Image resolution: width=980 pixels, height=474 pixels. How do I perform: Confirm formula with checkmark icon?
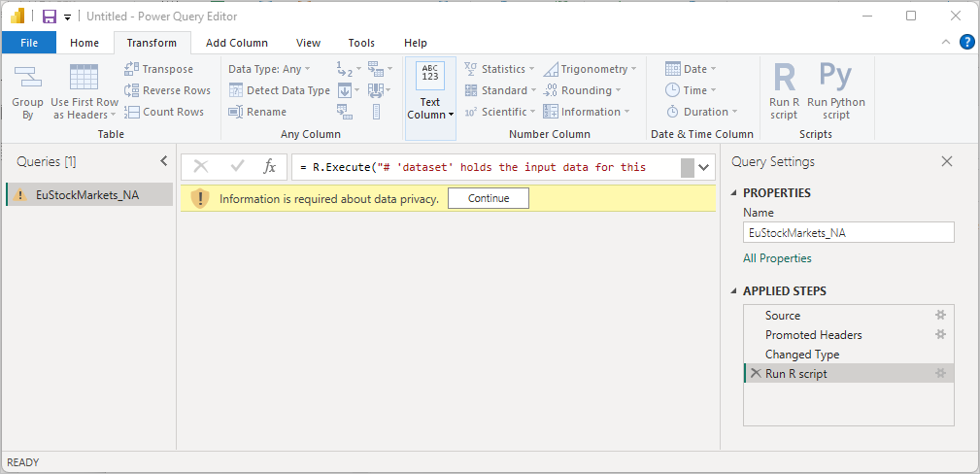pyautogui.click(x=237, y=167)
